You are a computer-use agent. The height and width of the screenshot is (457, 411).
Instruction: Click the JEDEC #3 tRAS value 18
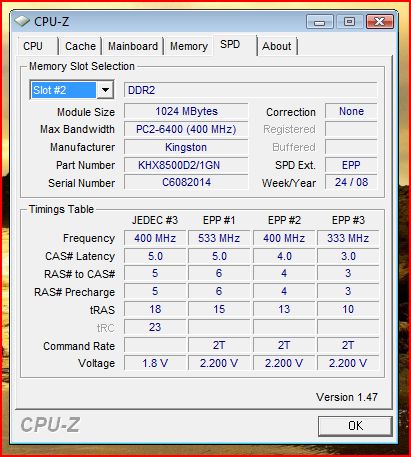click(x=155, y=309)
